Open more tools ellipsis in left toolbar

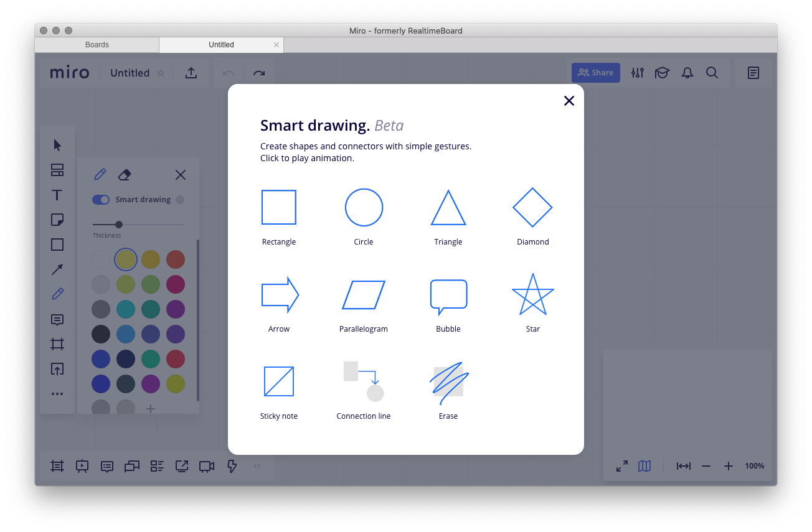pos(57,394)
